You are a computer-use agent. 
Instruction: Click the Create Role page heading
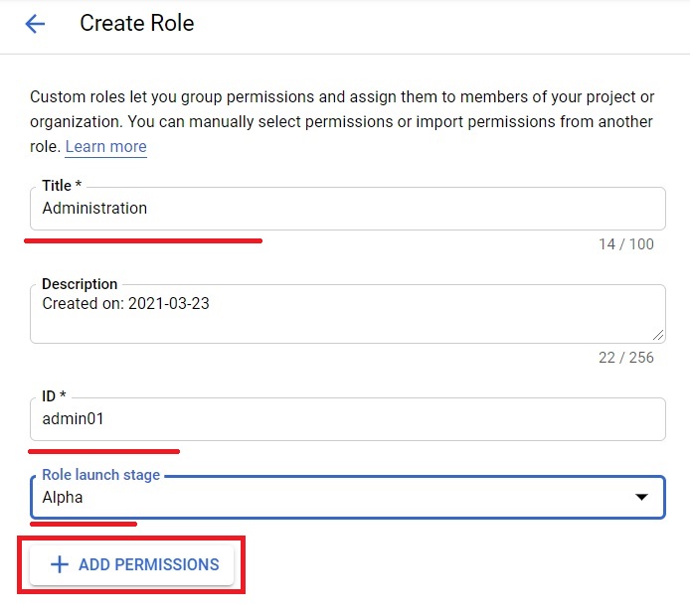tap(137, 23)
